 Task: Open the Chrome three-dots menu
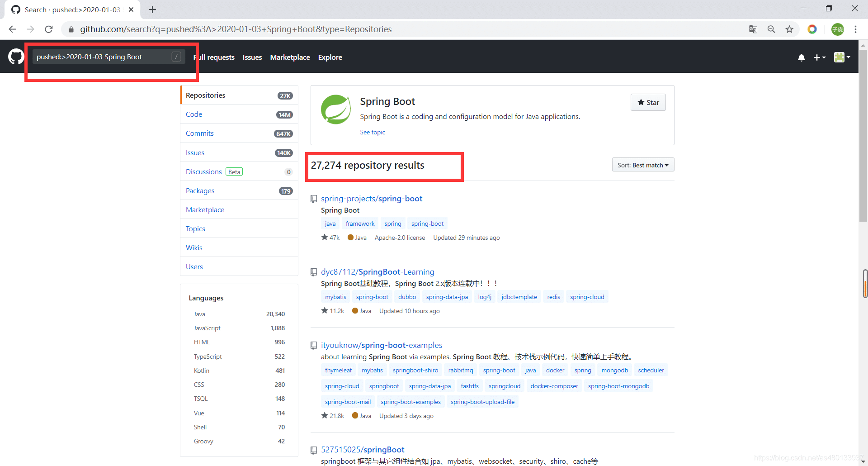pyautogui.click(x=855, y=29)
